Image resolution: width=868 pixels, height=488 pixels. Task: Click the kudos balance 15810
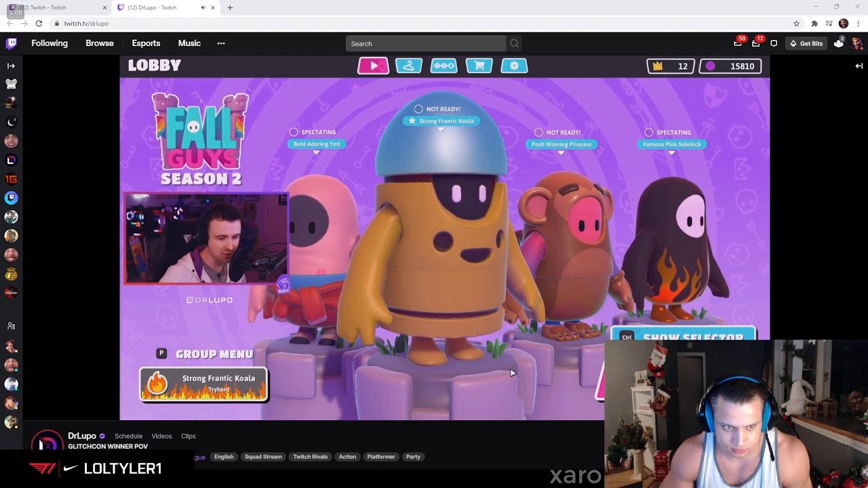(x=730, y=66)
